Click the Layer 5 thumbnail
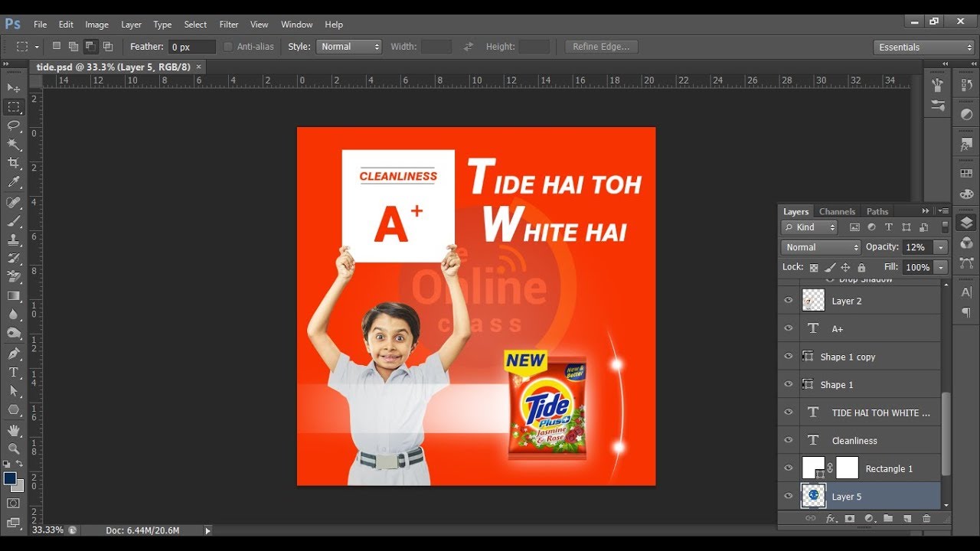 point(813,496)
